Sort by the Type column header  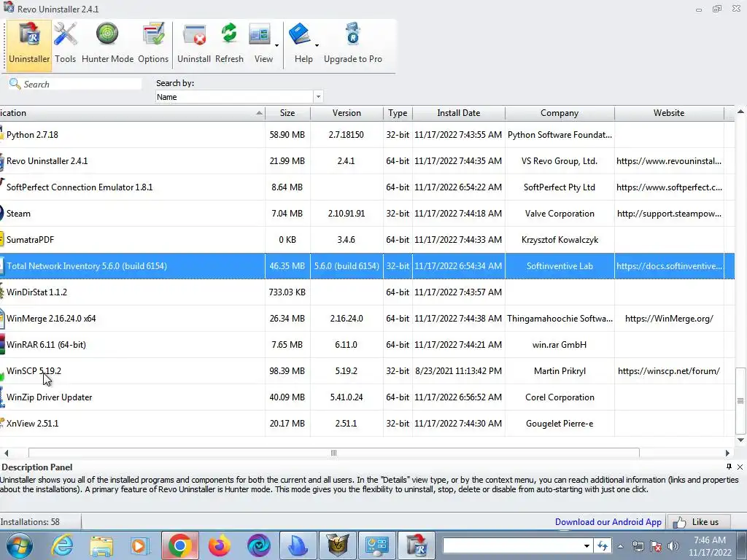[398, 113]
